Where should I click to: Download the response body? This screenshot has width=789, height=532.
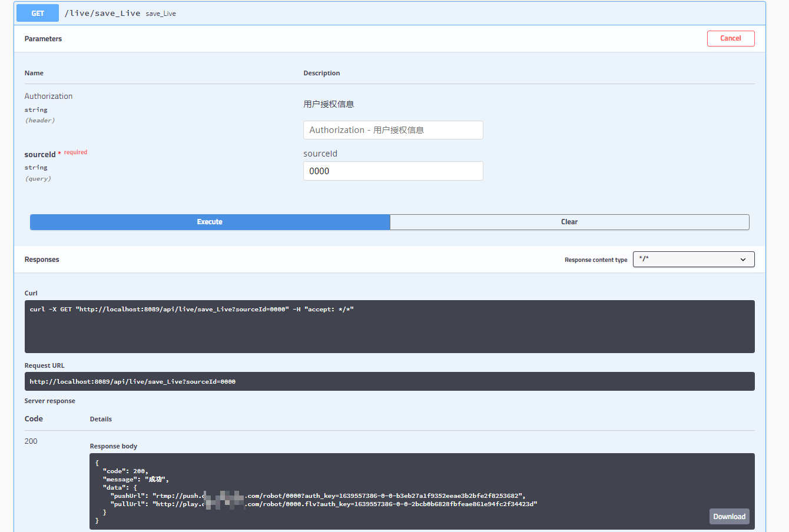730,517
